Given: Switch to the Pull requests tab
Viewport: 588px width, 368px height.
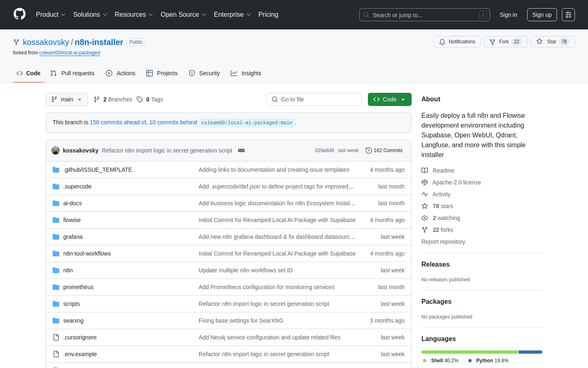Looking at the screenshot, I should (72, 73).
